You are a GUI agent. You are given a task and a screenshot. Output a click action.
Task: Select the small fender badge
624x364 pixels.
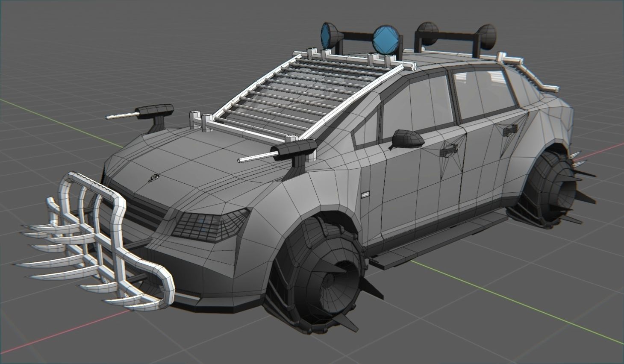coord(365,194)
